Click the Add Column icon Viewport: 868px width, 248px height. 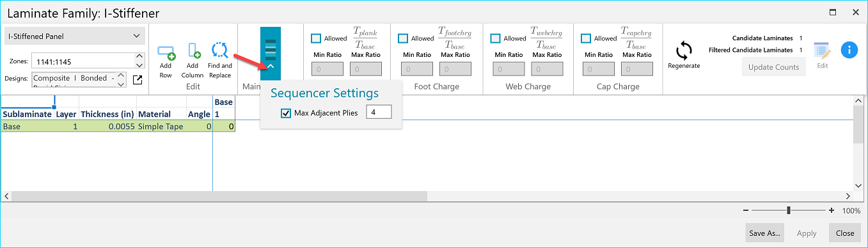[193, 52]
